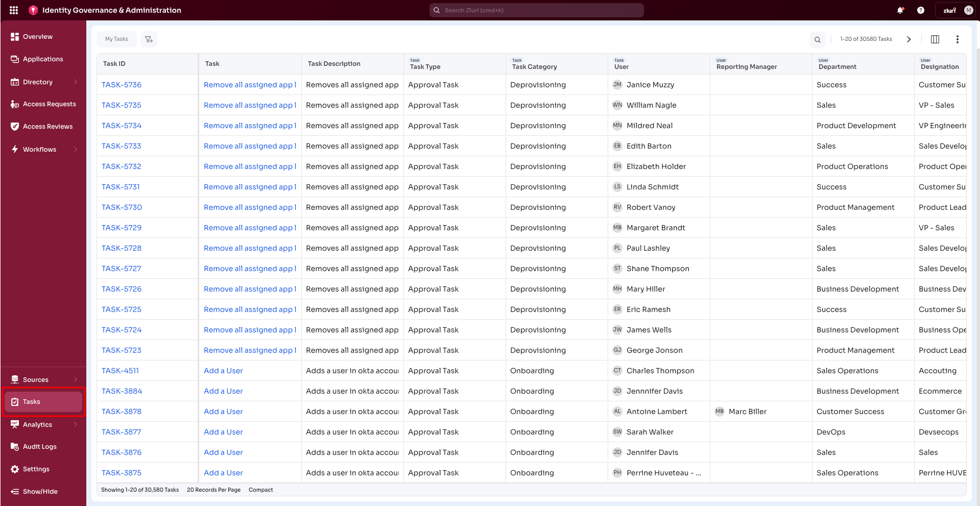Go to next page with the arrow
980x506 pixels.
click(909, 39)
